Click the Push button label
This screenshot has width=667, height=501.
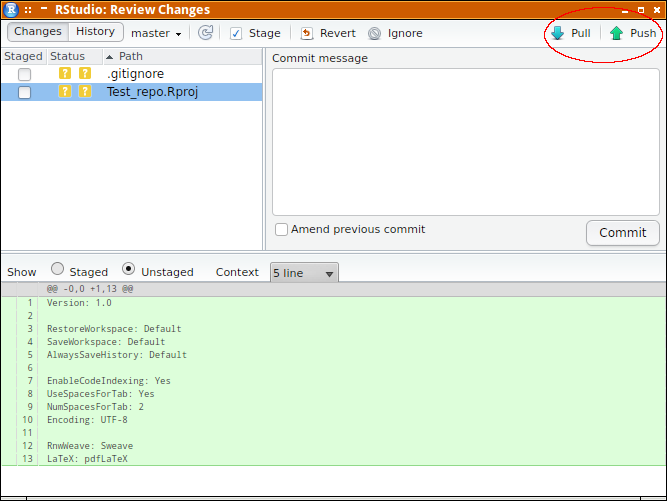[x=643, y=33]
